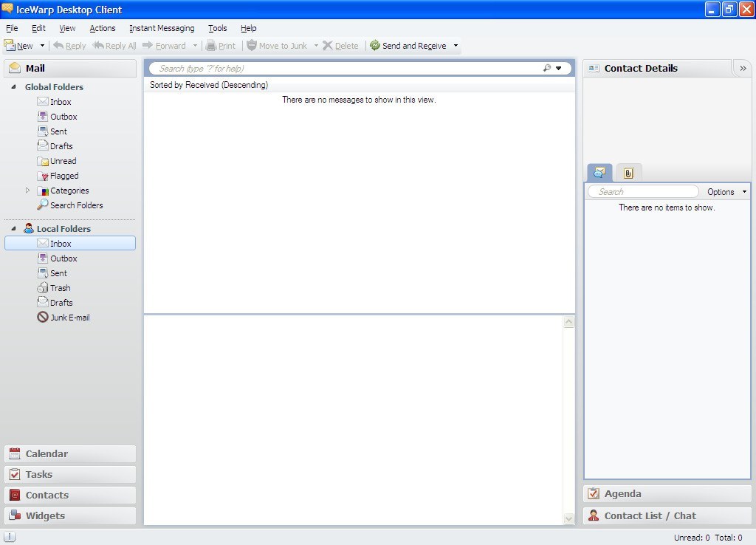
Task: Click the Contact Details header icon
Action: 594,69
